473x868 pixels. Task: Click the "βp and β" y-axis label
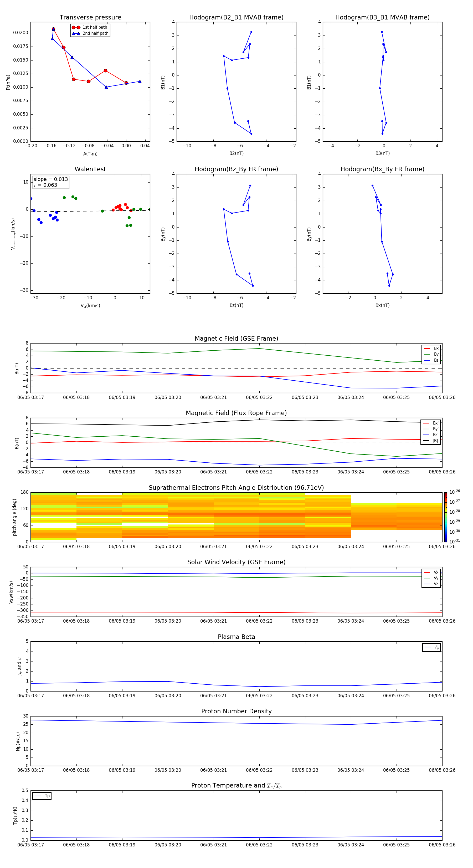pos(20,667)
